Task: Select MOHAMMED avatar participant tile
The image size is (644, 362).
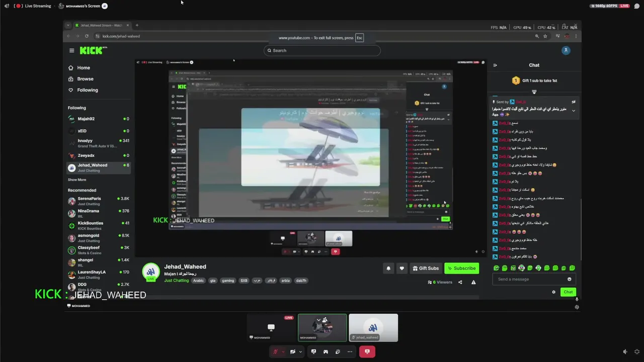Action: (x=322, y=328)
